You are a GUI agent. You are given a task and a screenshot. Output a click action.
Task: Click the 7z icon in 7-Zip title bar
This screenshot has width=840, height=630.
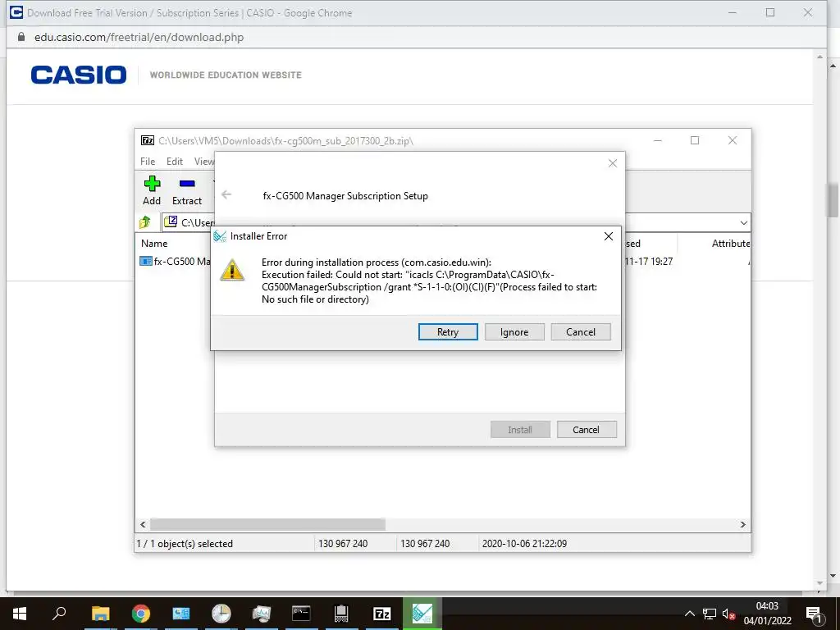click(148, 140)
